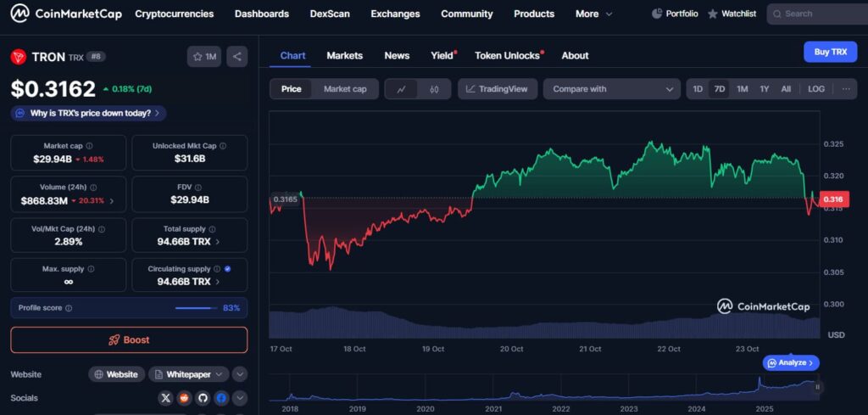Click the Search input field

(x=817, y=14)
